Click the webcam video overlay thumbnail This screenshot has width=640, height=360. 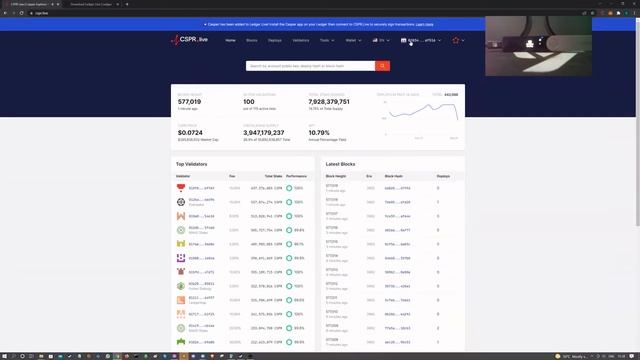tap(538, 46)
